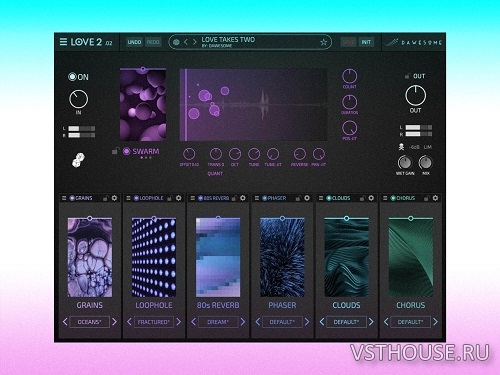
Task: Open the CLOUDS module header menu icon
Action: 321,198
